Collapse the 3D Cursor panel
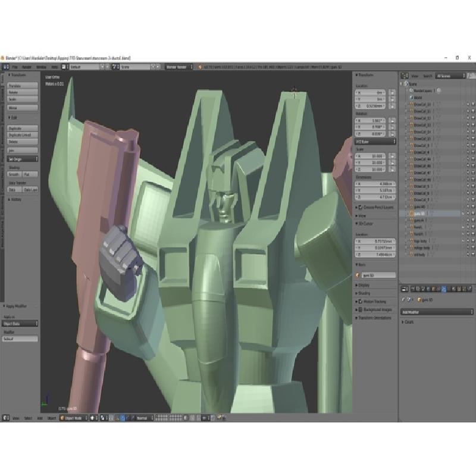 click(x=364, y=224)
